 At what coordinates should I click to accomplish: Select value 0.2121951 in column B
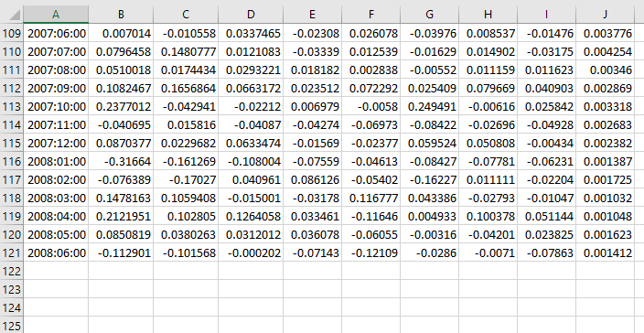[x=121, y=216]
